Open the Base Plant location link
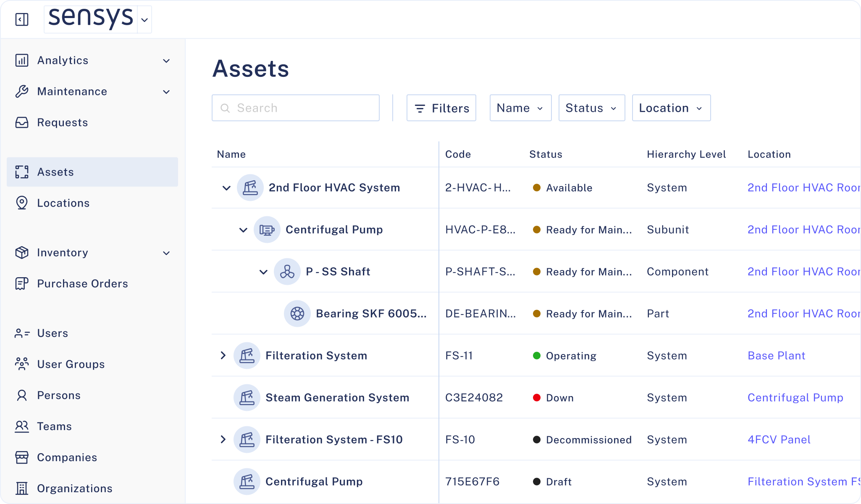This screenshot has height=504, width=861. [776, 355]
